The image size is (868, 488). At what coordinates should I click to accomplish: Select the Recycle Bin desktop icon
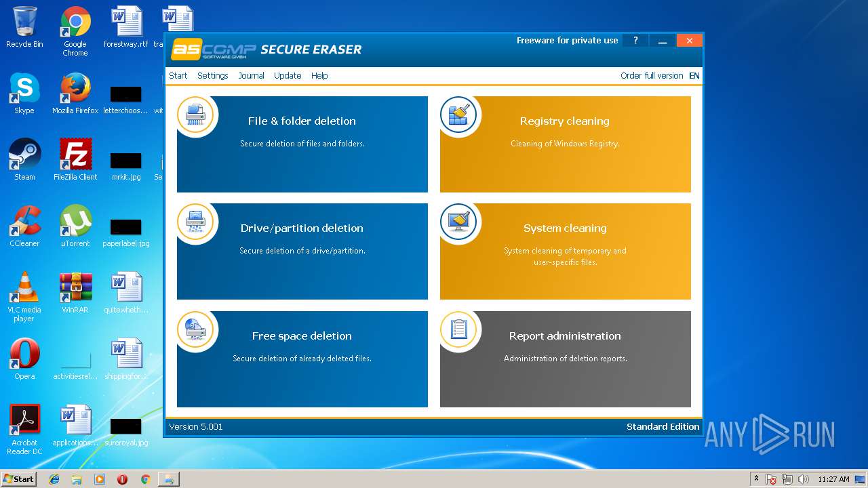(x=24, y=27)
